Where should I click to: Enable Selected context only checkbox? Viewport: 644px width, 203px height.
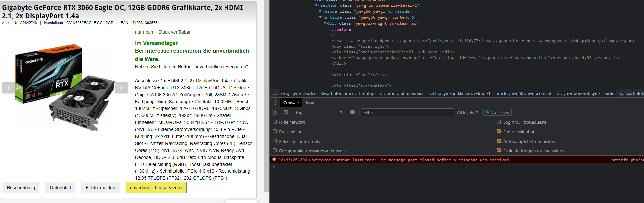tap(275, 141)
